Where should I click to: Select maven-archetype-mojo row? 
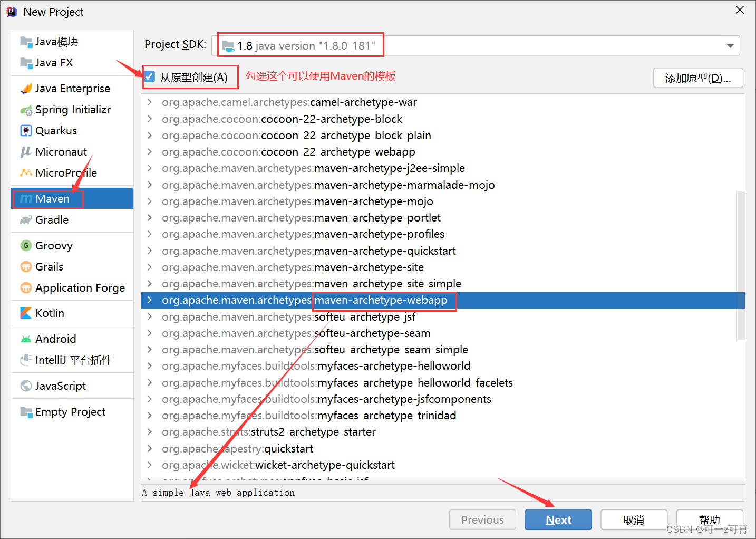click(443, 201)
